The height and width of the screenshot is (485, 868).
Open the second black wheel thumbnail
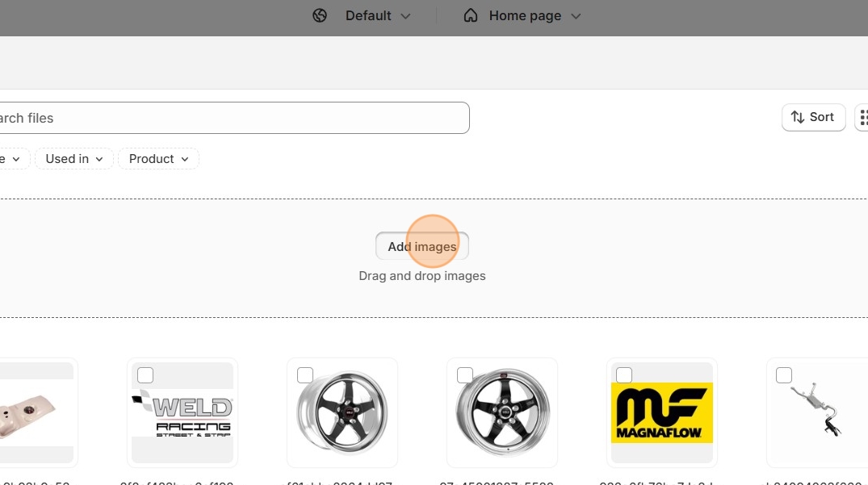[x=502, y=412]
